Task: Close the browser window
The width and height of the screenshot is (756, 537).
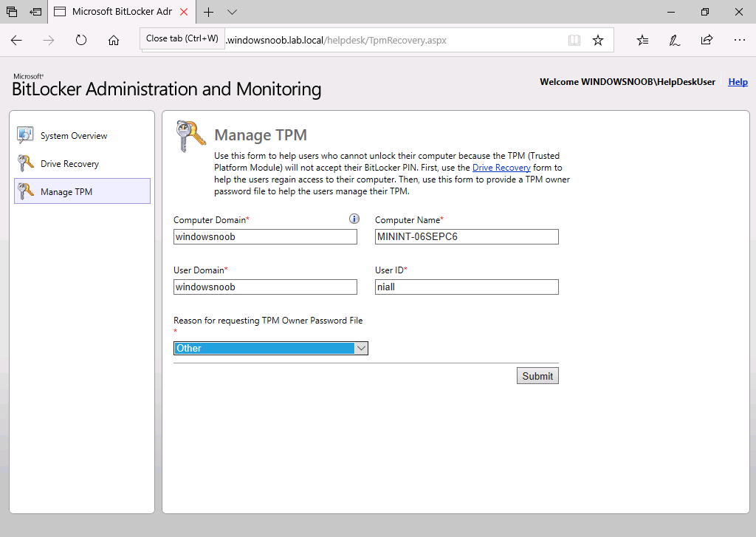Action: coord(738,12)
